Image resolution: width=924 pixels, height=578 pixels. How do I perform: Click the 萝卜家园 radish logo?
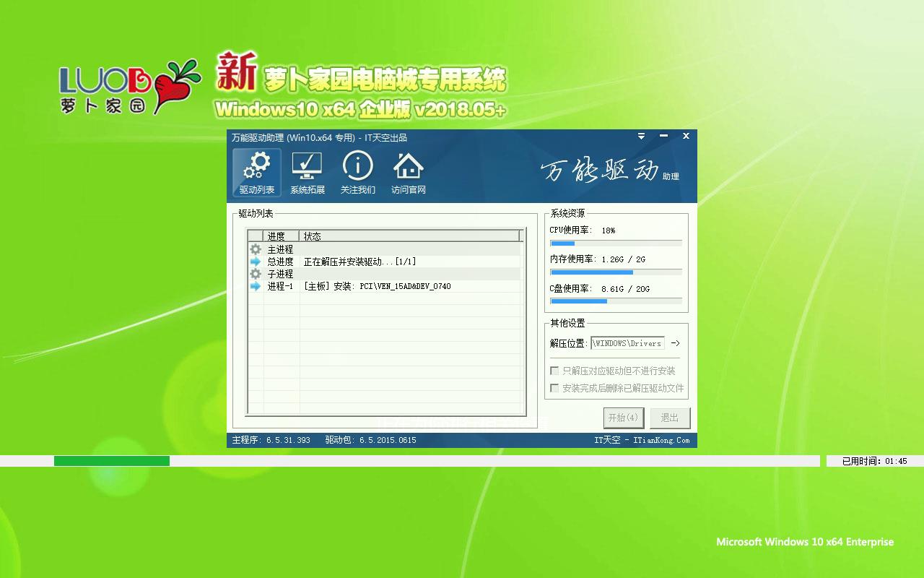[x=130, y=88]
